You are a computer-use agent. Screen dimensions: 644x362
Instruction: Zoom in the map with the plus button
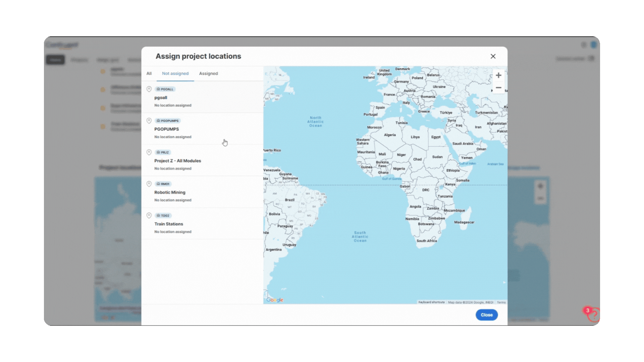(x=498, y=75)
